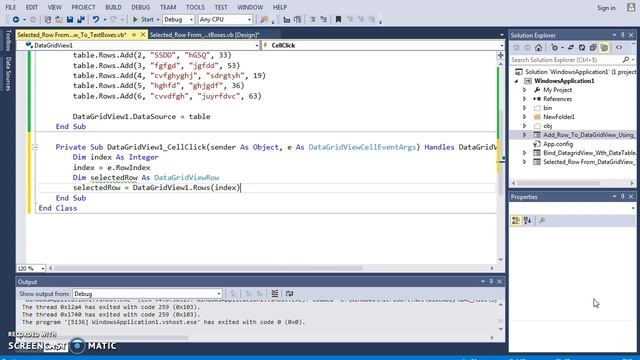Click the Solution Explorer Home icon
Image resolution: width=640 pixels, height=360 pixels.
tap(538, 48)
